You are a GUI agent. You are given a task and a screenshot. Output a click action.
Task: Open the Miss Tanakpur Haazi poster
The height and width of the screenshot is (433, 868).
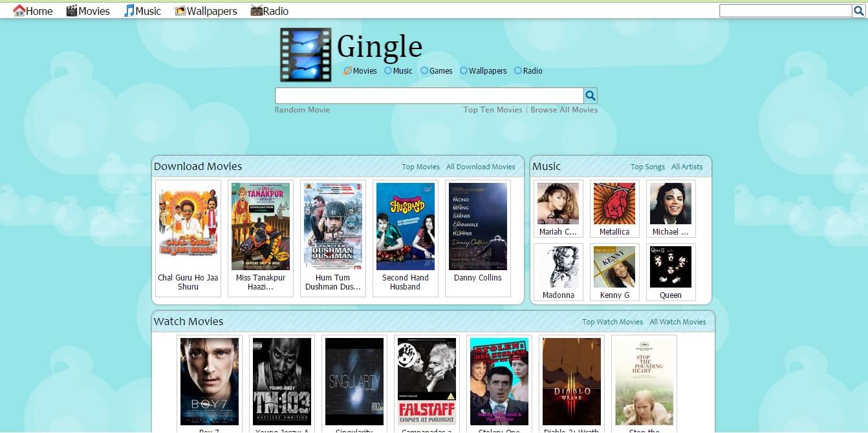click(261, 226)
